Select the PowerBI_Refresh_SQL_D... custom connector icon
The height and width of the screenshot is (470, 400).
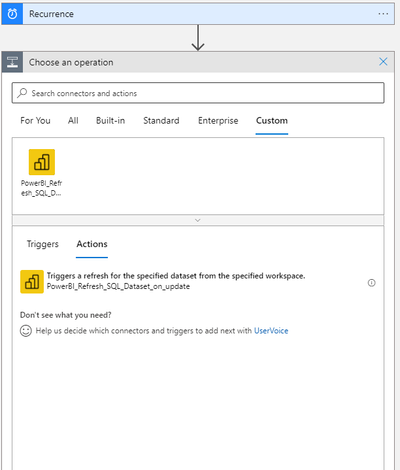(42, 162)
